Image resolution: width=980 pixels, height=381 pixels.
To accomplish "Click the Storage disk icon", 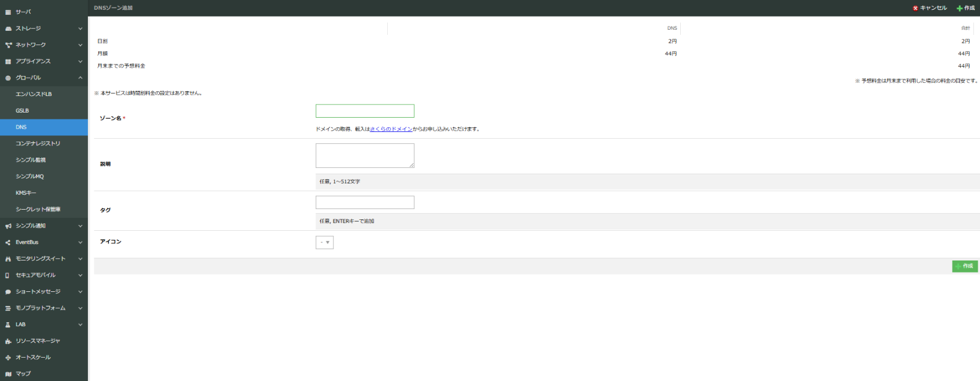I will (x=8, y=29).
